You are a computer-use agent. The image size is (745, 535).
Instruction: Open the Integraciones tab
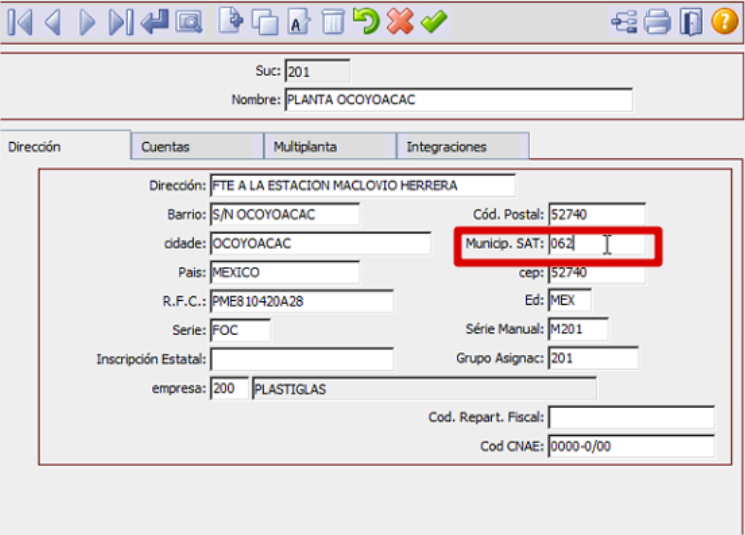463,147
